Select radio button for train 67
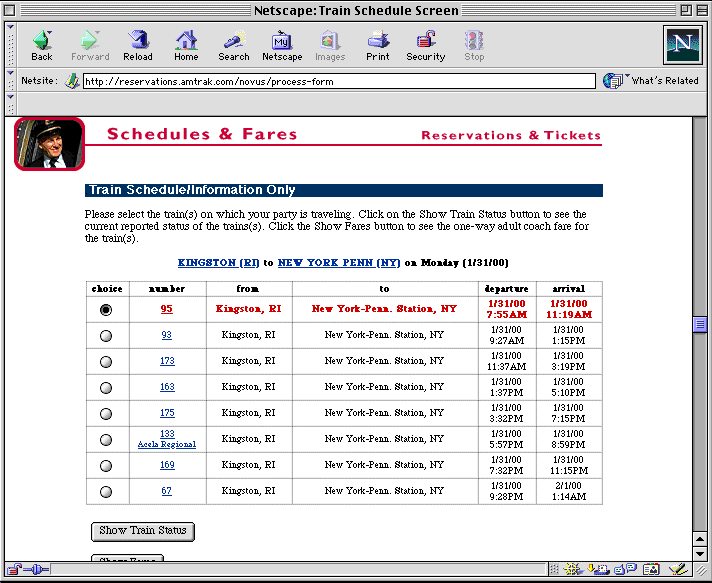 point(107,491)
